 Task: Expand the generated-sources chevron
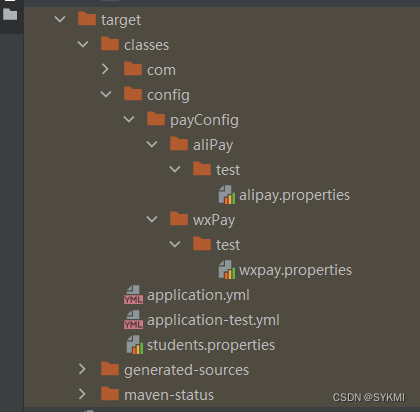(x=82, y=369)
